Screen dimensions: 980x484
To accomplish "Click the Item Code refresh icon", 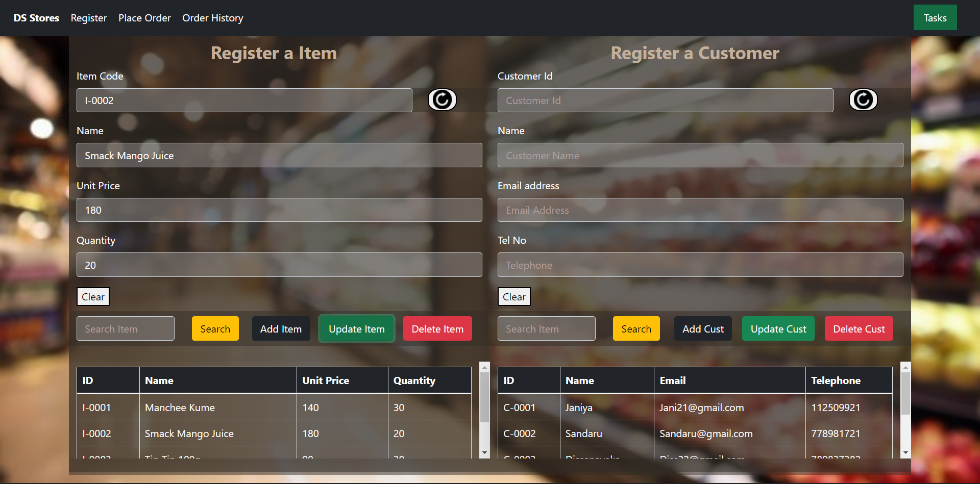I will pos(442,100).
